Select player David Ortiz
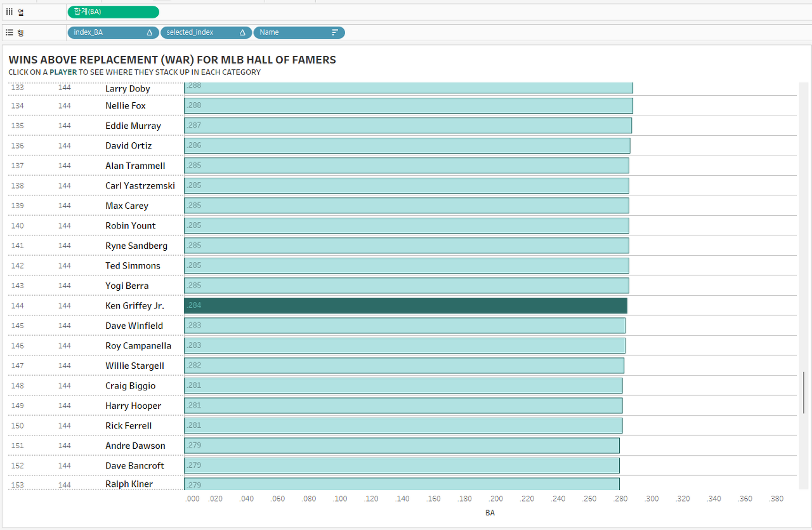The image size is (812, 530). pos(129,146)
